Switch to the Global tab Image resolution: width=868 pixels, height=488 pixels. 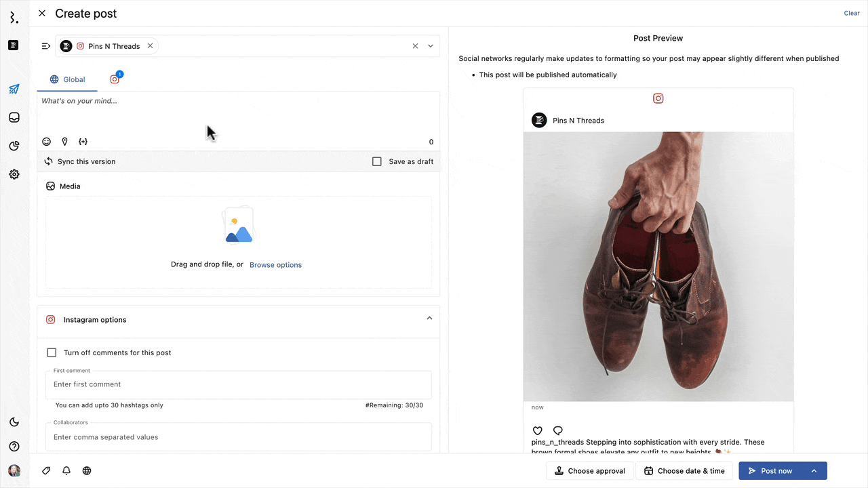pos(67,79)
